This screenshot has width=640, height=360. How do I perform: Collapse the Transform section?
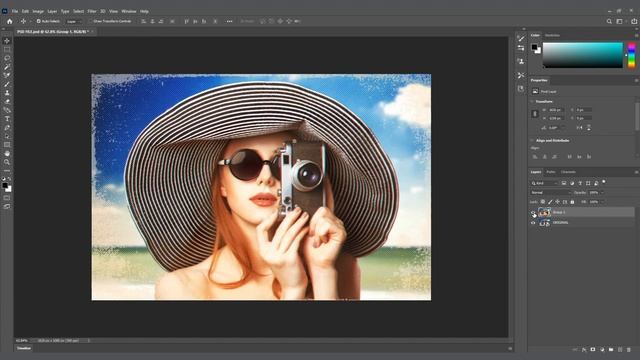coord(532,101)
